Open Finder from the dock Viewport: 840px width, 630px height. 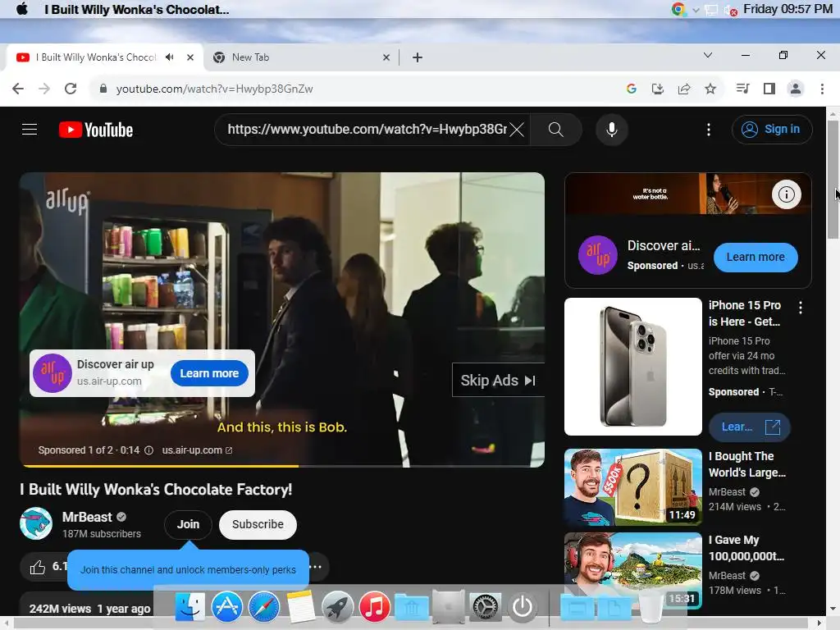pos(189,607)
